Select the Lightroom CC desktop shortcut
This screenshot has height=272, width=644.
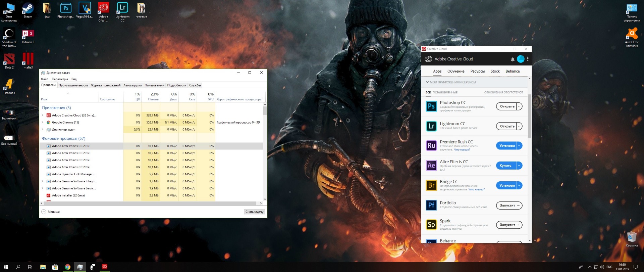click(122, 12)
